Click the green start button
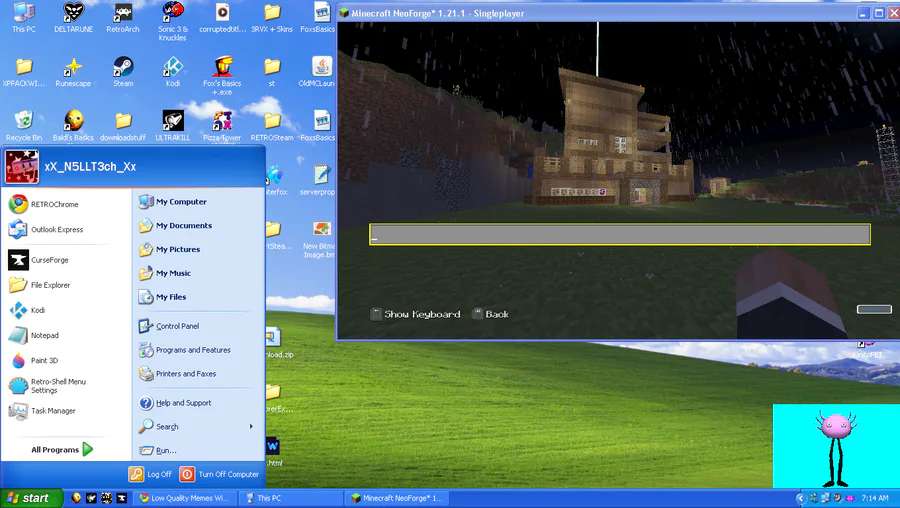 [31, 498]
